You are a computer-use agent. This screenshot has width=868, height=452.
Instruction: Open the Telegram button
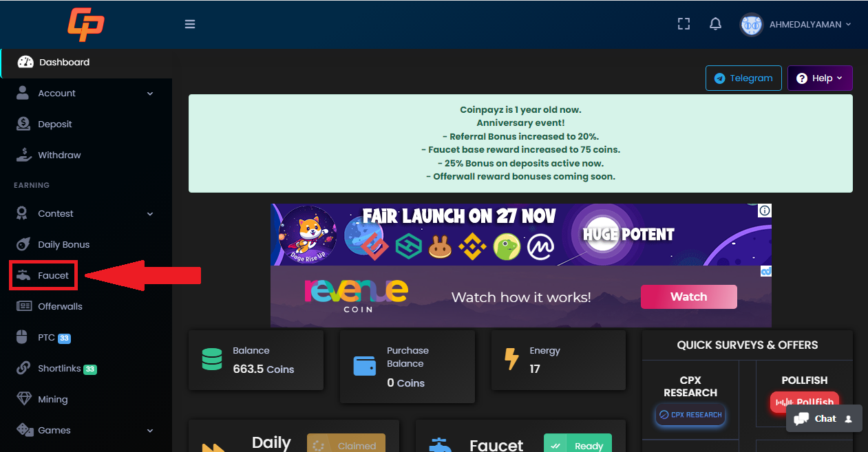click(743, 78)
